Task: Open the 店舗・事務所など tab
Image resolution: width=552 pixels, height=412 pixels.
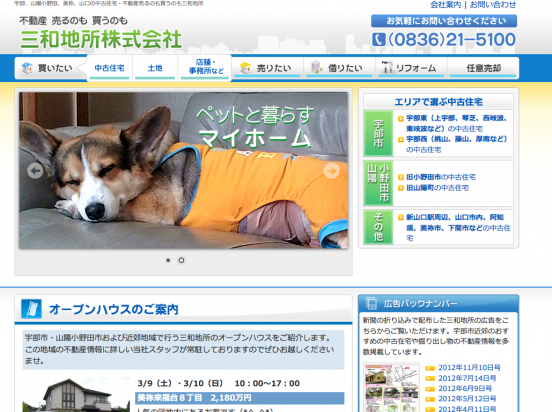Action: pos(206,67)
